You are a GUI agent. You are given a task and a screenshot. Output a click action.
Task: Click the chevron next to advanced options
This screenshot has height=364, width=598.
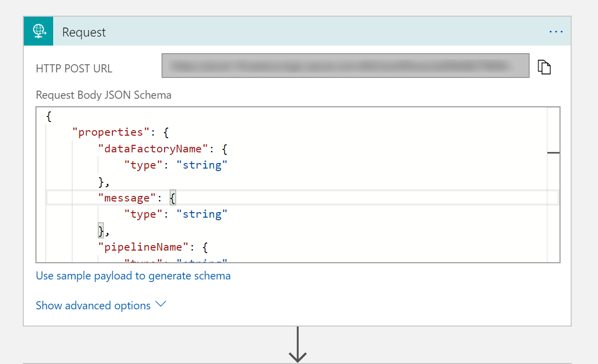[x=161, y=305]
